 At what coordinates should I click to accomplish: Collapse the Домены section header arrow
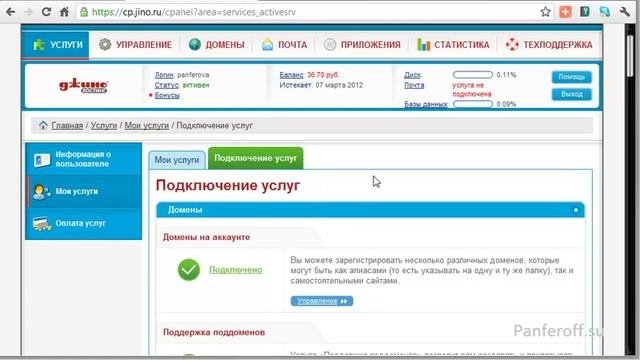(x=576, y=210)
